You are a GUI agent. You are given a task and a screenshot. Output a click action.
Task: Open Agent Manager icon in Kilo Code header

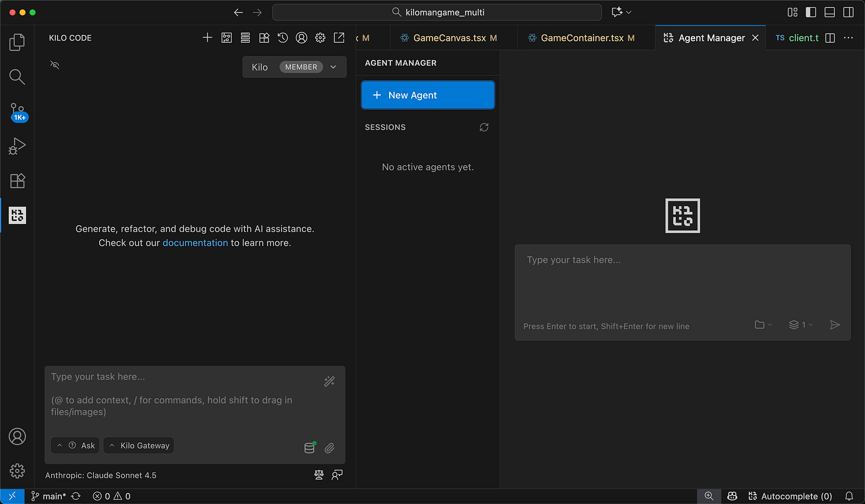pyautogui.click(x=226, y=37)
